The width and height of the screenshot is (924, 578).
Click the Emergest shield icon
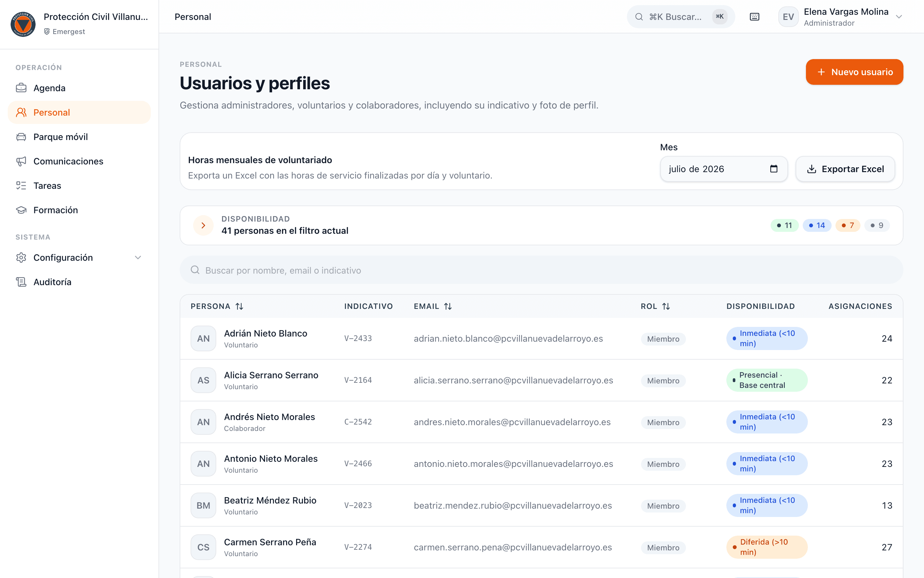pos(47,31)
